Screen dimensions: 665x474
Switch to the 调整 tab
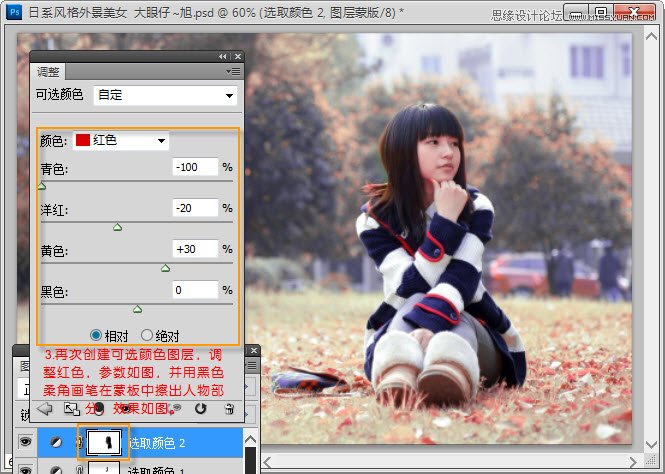click(x=48, y=72)
